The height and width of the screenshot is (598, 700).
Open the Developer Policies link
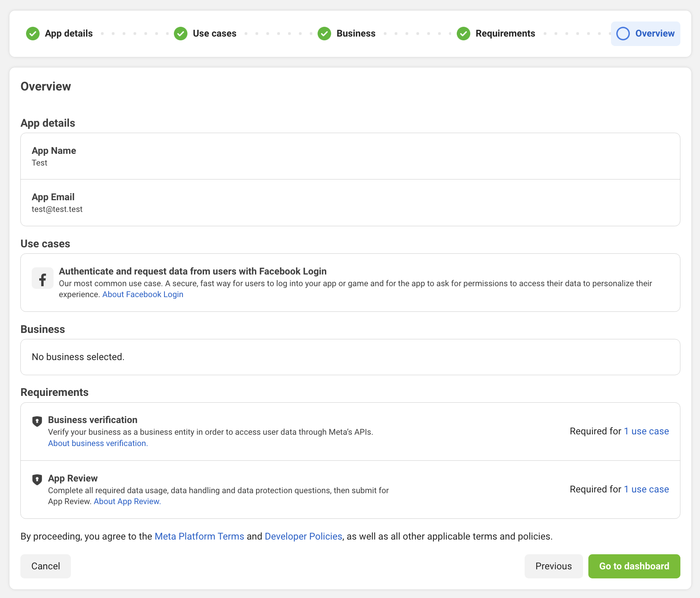(x=304, y=537)
